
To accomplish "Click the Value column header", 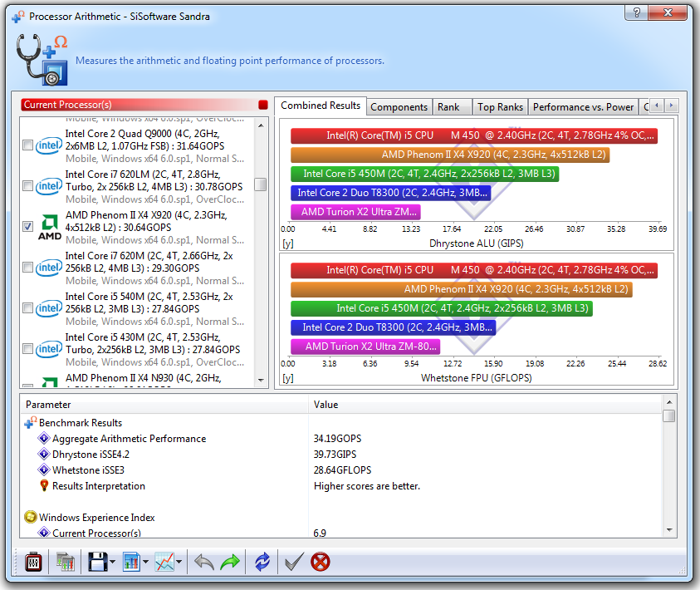I will coord(485,405).
